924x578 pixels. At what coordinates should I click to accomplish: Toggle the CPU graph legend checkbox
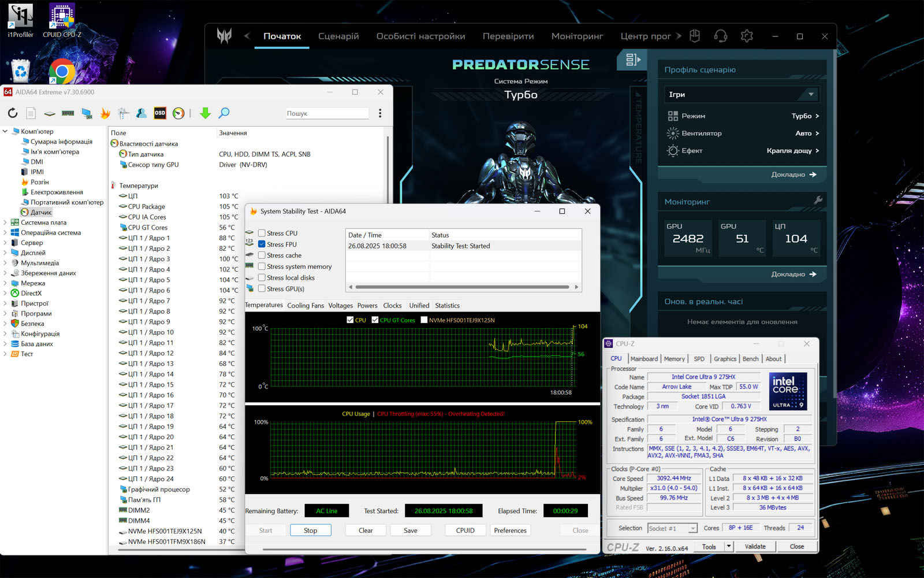350,320
